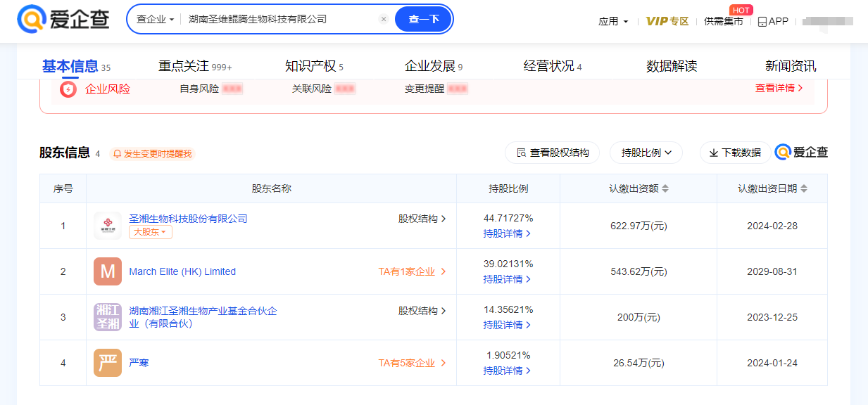Screen dimensions: 868x405
Task: Click the March Elite M avatar icon
Action: coord(108,271)
